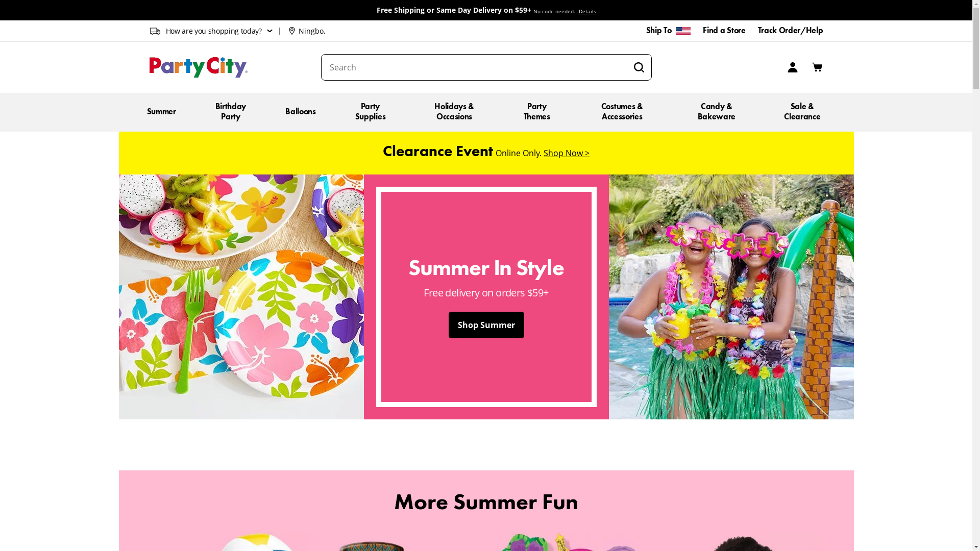
Task: Open the Birthday Party menu
Action: coord(231,112)
